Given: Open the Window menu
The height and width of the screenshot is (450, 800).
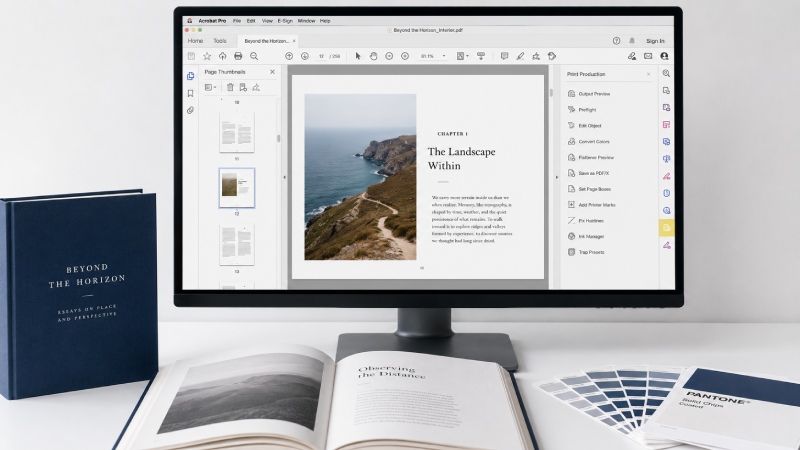Looking at the screenshot, I should click(x=306, y=21).
